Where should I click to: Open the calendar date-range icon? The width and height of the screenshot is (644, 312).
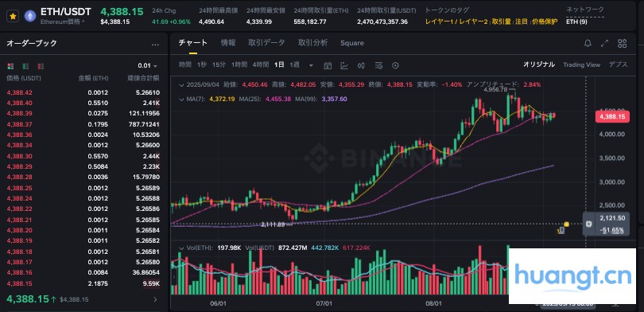[x=328, y=65]
